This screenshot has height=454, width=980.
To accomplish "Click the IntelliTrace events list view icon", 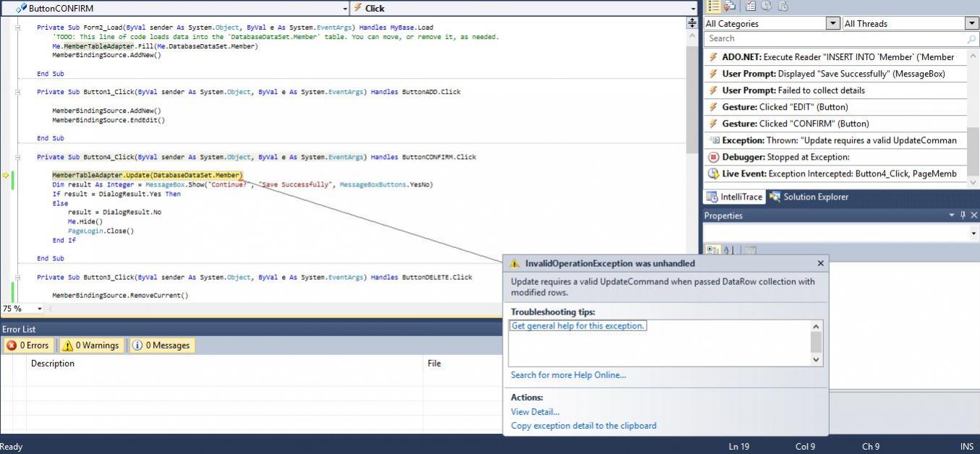I will 714,6.
